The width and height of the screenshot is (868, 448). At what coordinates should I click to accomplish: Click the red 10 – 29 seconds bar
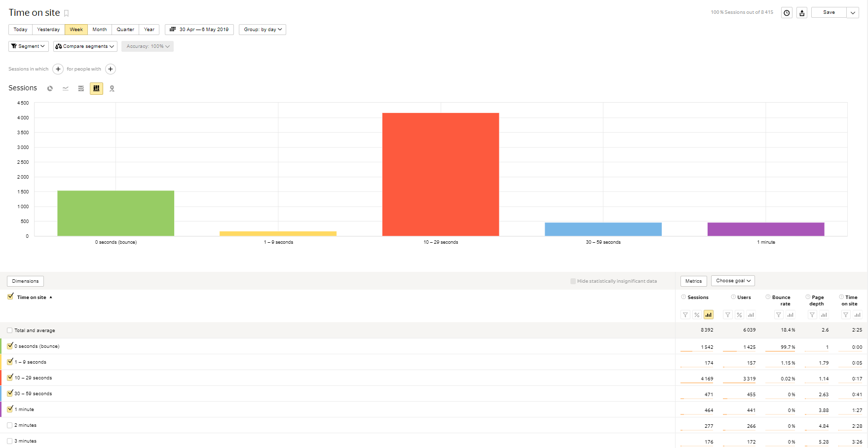[441, 174]
